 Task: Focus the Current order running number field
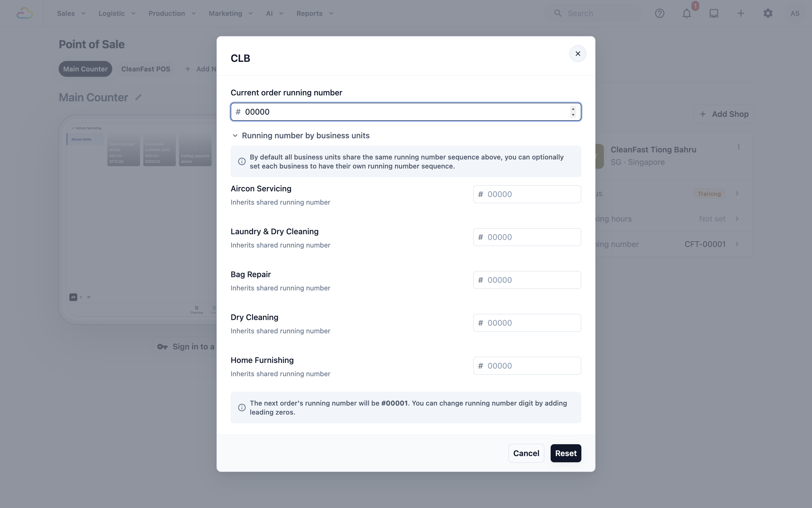(x=406, y=112)
